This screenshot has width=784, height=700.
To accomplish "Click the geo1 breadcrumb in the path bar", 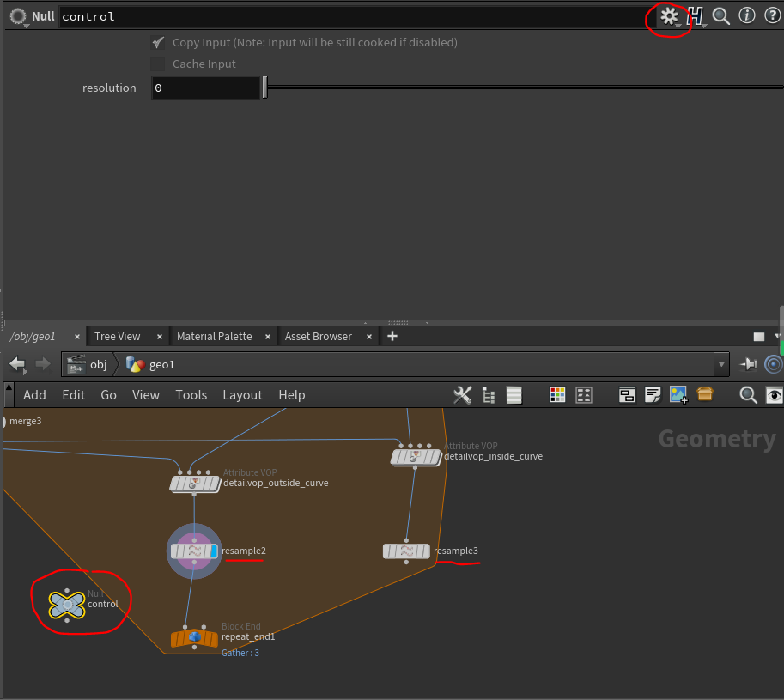I will tap(162, 364).
